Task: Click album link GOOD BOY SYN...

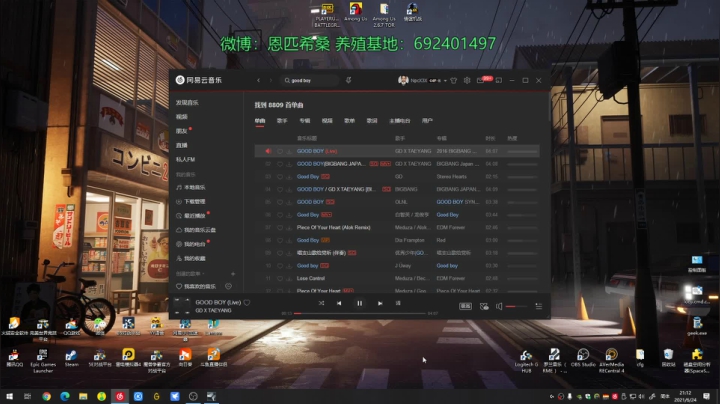Action: (x=456, y=202)
